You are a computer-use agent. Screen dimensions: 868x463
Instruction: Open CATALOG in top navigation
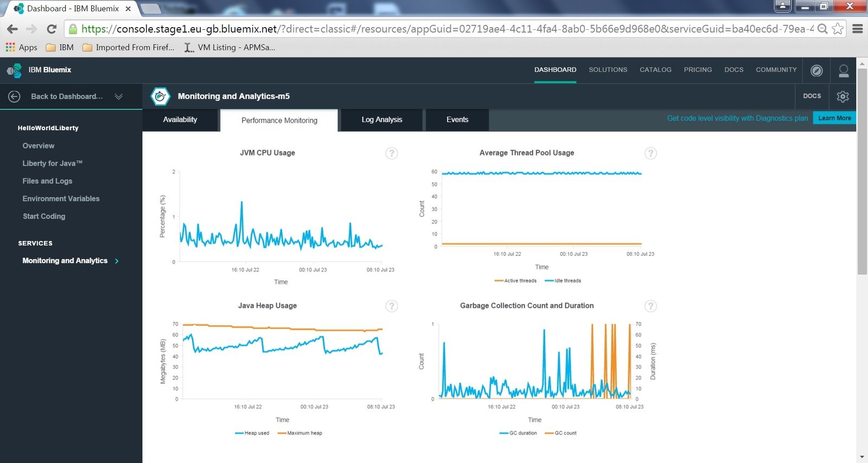coord(655,70)
